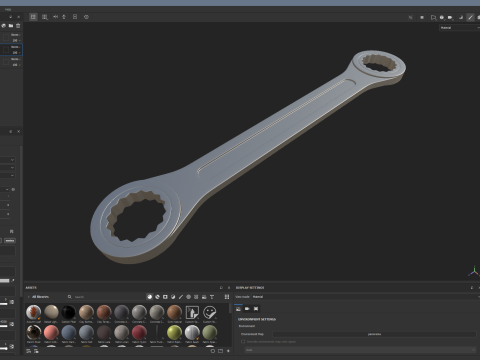Click the folder icon at assets panel bottom-right
The image size is (480, 360).
click(220, 351)
